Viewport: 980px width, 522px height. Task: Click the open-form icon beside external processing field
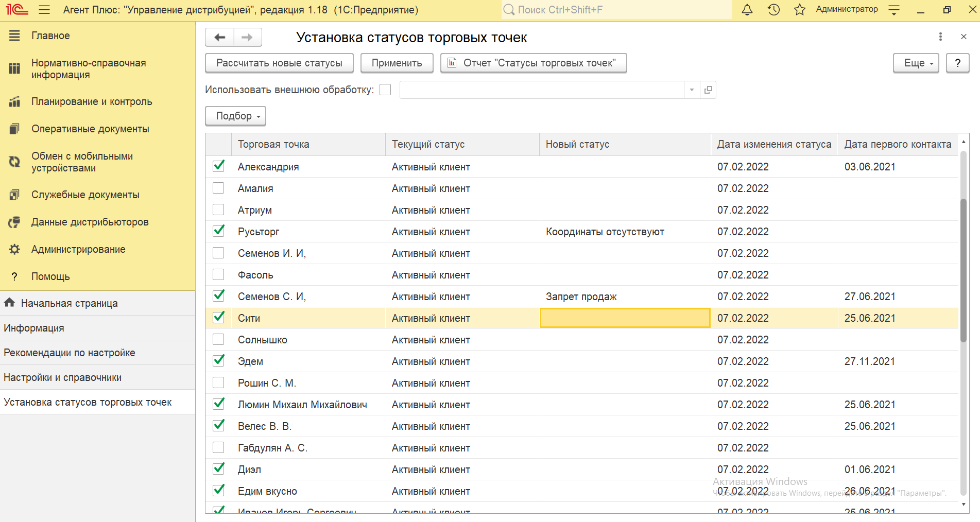708,90
